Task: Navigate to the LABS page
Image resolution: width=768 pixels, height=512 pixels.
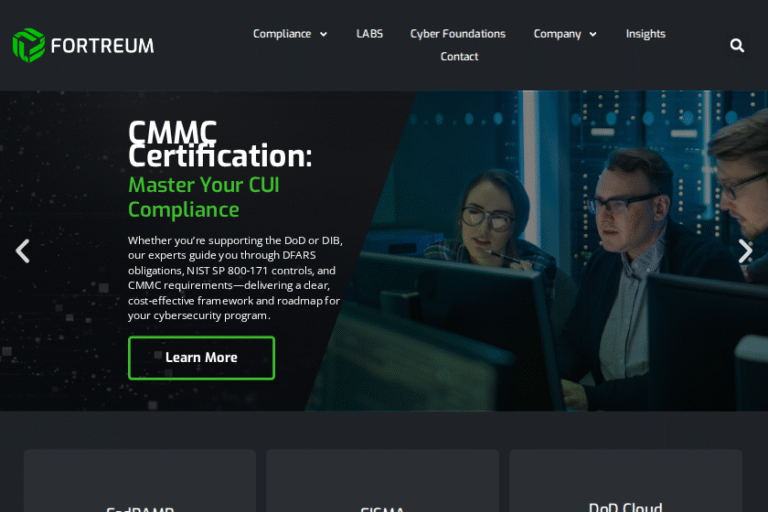Action: point(369,34)
